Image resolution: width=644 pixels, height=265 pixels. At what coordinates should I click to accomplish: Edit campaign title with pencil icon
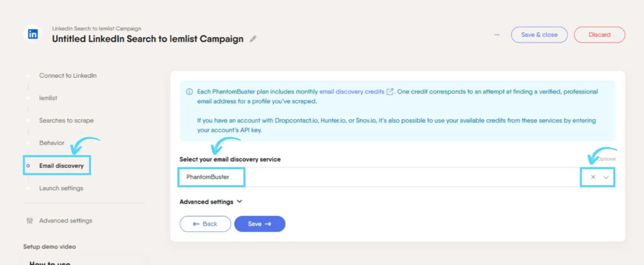click(x=253, y=39)
